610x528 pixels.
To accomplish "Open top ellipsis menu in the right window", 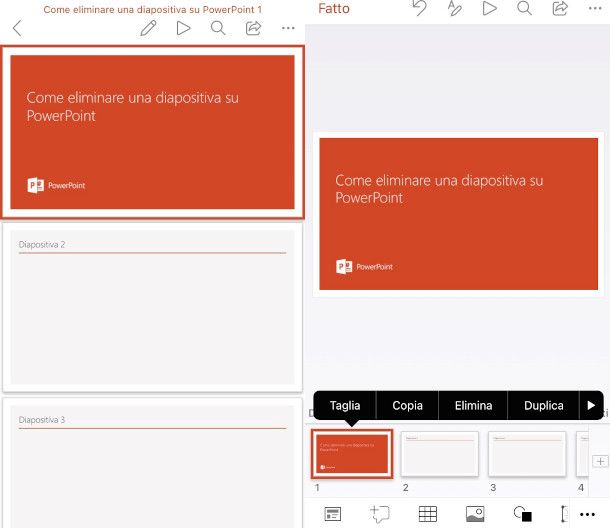I will (x=595, y=8).
